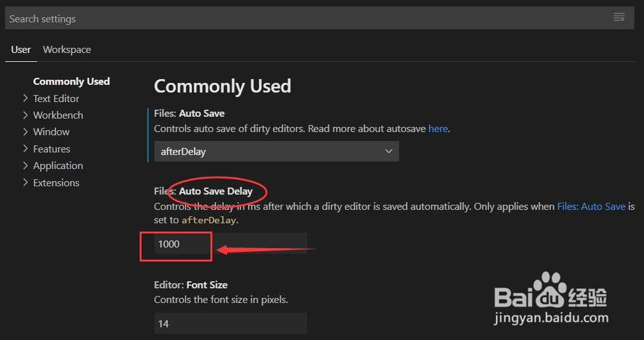Choose the Workbench category label
This screenshot has width=644, height=340.
(58, 115)
